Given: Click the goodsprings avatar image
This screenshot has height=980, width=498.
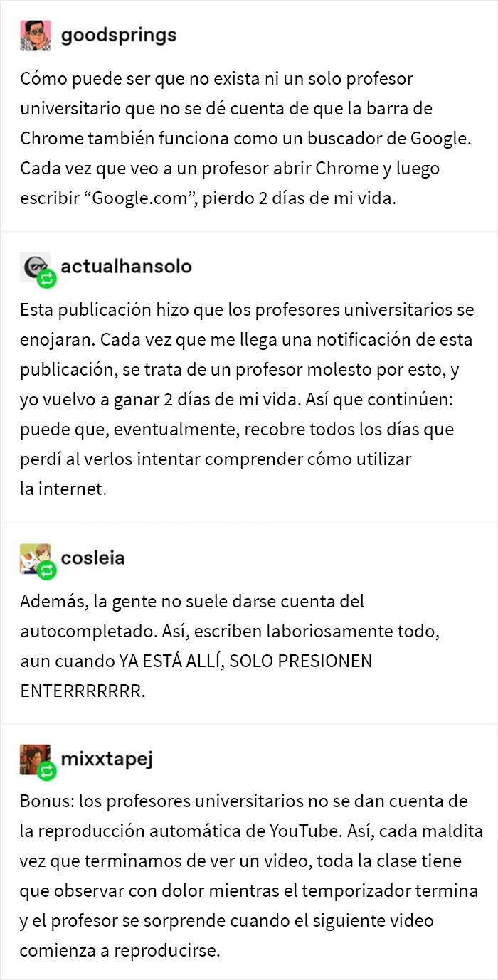Looking at the screenshot, I should 36,35.
